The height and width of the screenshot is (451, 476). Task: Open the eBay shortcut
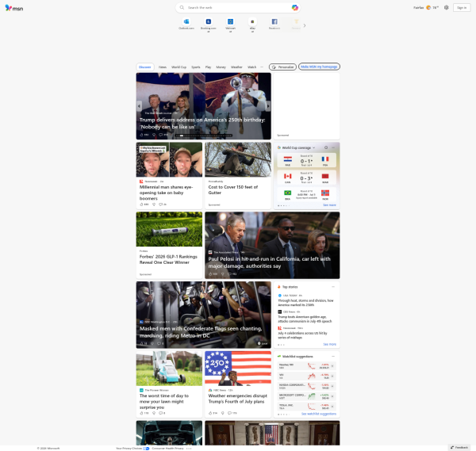click(x=252, y=25)
